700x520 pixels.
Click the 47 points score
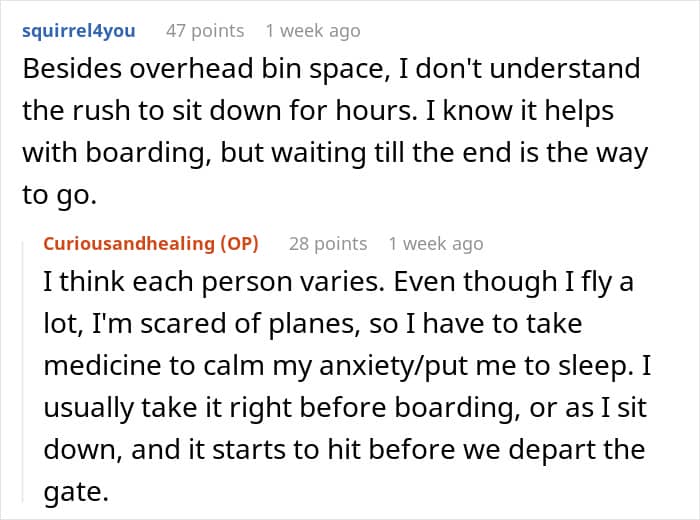205,31
